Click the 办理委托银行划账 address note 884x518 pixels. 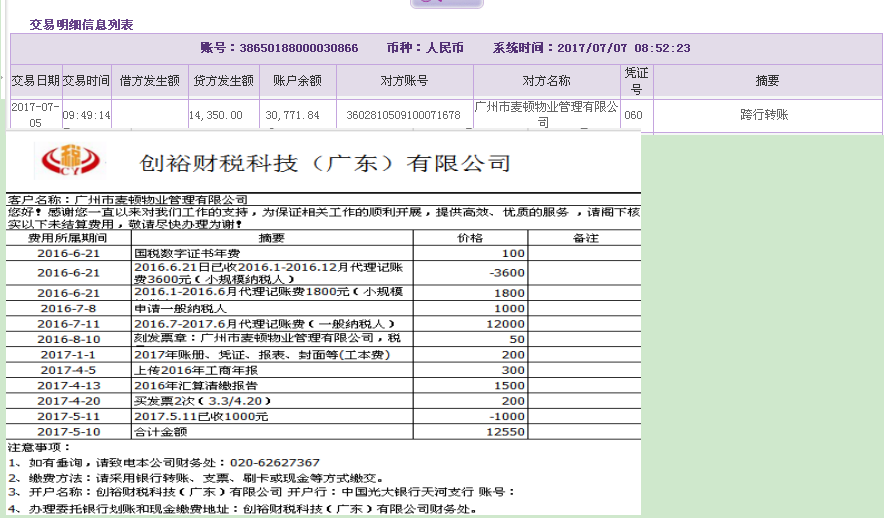point(243,509)
